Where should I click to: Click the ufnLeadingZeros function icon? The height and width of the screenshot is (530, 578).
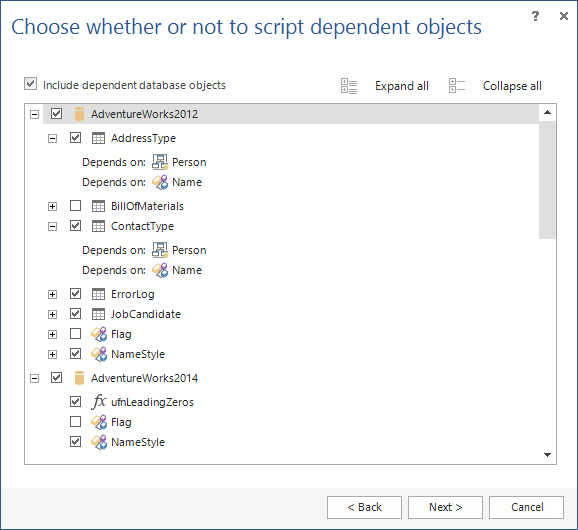click(99, 402)
